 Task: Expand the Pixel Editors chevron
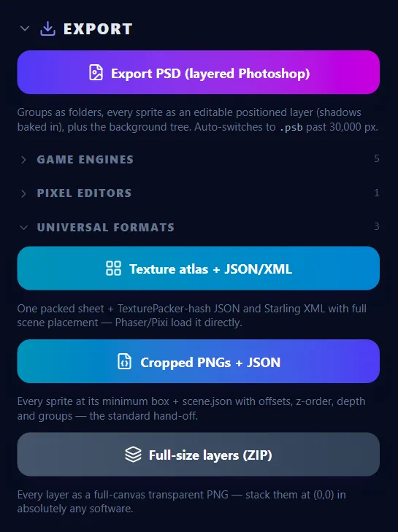(x=23, y=193)
